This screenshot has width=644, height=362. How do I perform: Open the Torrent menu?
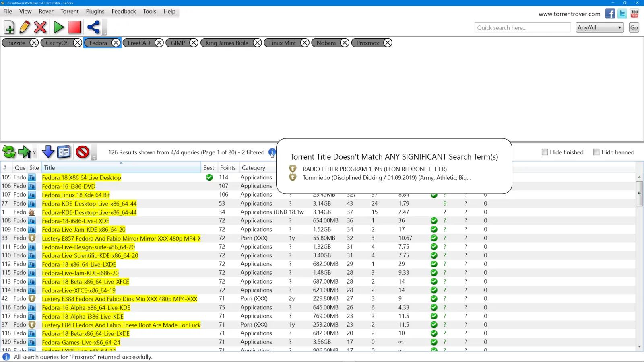(70, 11)
